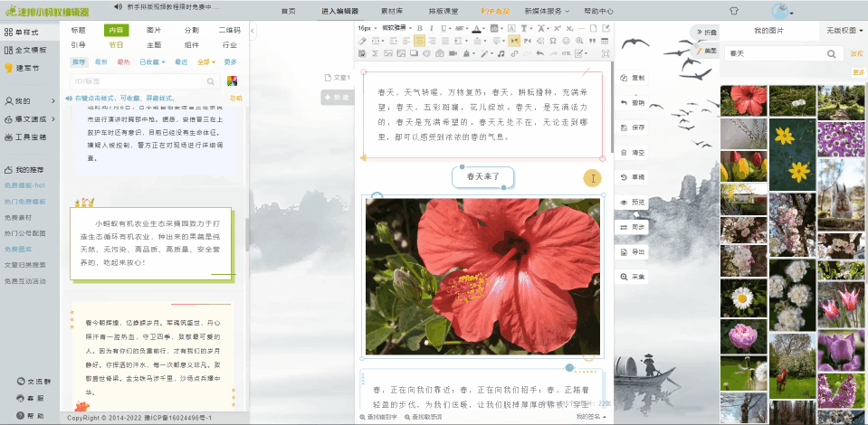The height and width of the screenshot is (425, 868).
Task: Toggle superscript formatting
Action: click(558, 28)
